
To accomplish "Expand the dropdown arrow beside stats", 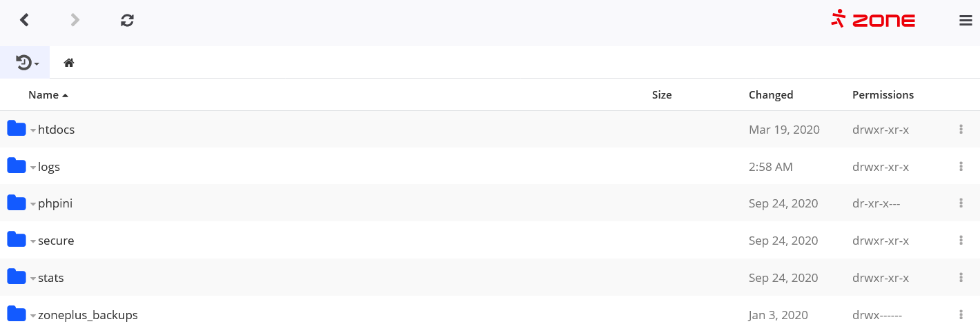I will coord(32,279).
